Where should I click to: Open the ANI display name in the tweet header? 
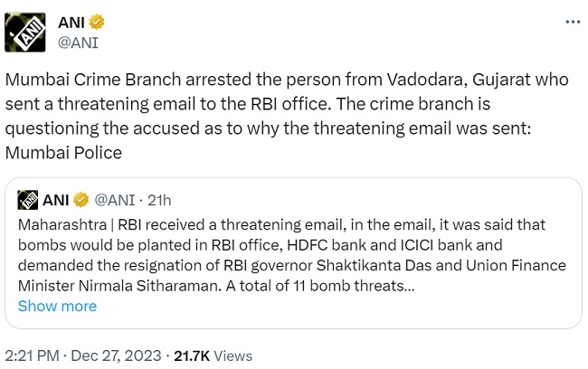point(71,23)
